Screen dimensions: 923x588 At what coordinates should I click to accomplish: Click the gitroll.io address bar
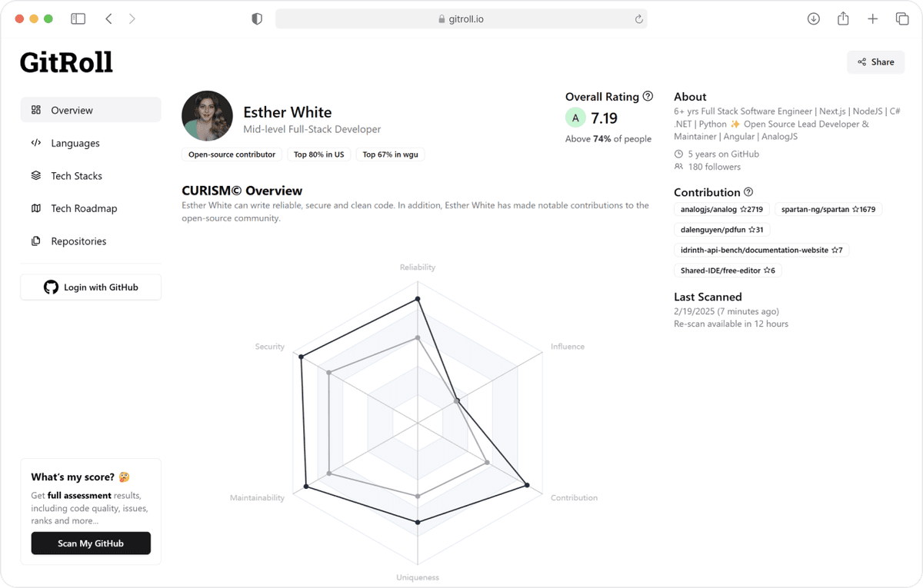click(x=461, y=18)
